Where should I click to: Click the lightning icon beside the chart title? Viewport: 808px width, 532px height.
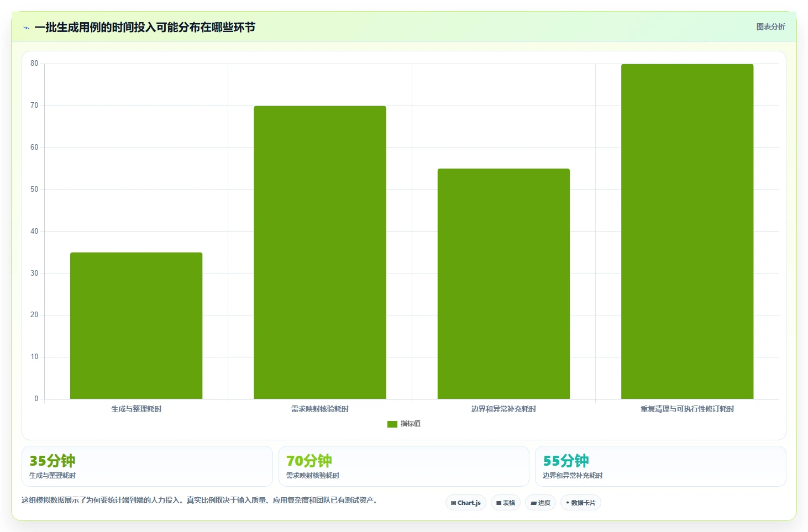coord(26,28)
